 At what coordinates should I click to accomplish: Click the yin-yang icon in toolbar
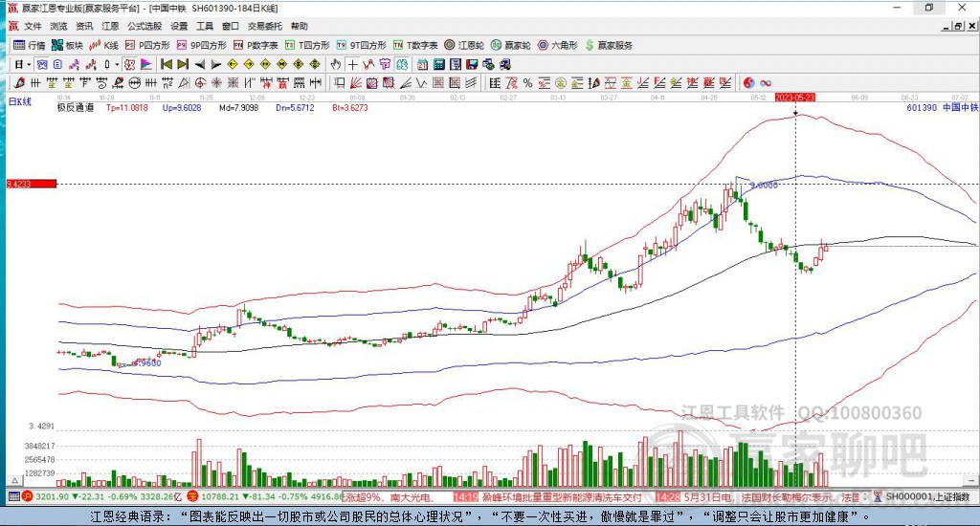click(749, 83)
